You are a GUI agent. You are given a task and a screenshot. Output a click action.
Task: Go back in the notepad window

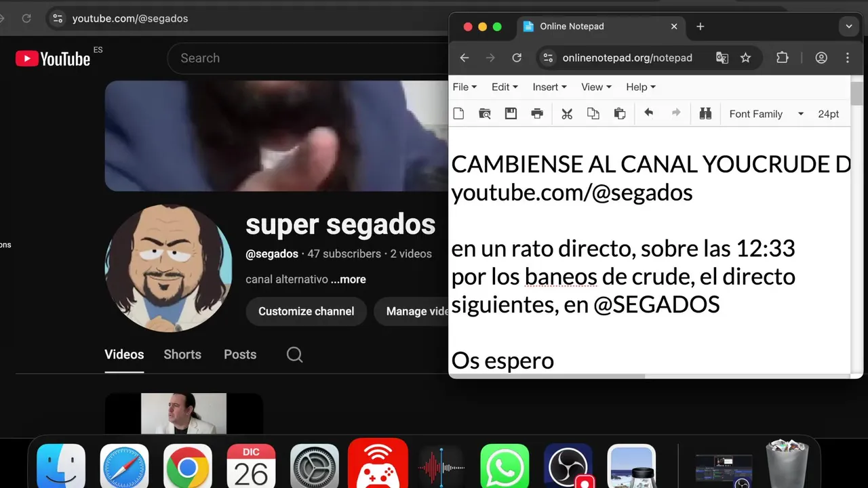tap(465, 58)
